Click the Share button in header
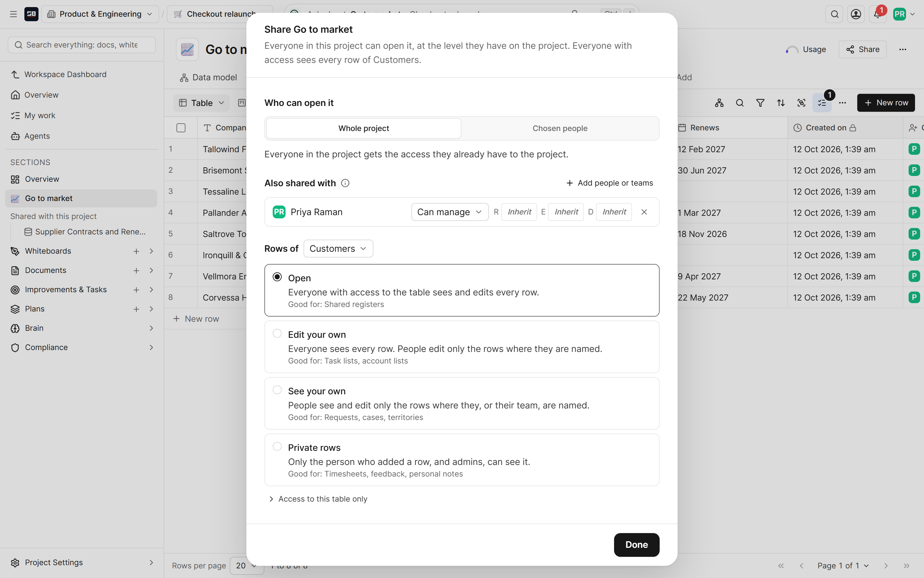This screenshot has height=578, width=924. coord(862,49)
